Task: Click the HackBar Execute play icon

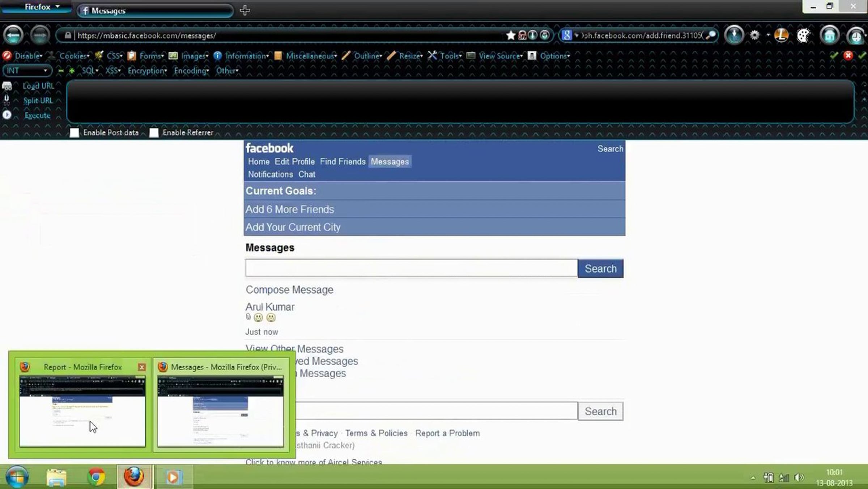Action: [x=7, y=115]
